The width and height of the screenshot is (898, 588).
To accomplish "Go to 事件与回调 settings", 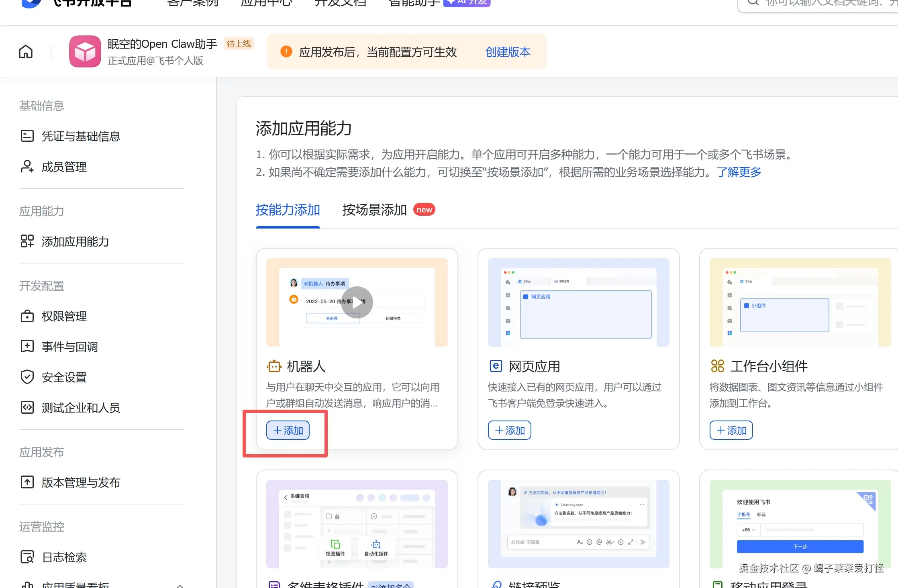I will click(69, 347).
